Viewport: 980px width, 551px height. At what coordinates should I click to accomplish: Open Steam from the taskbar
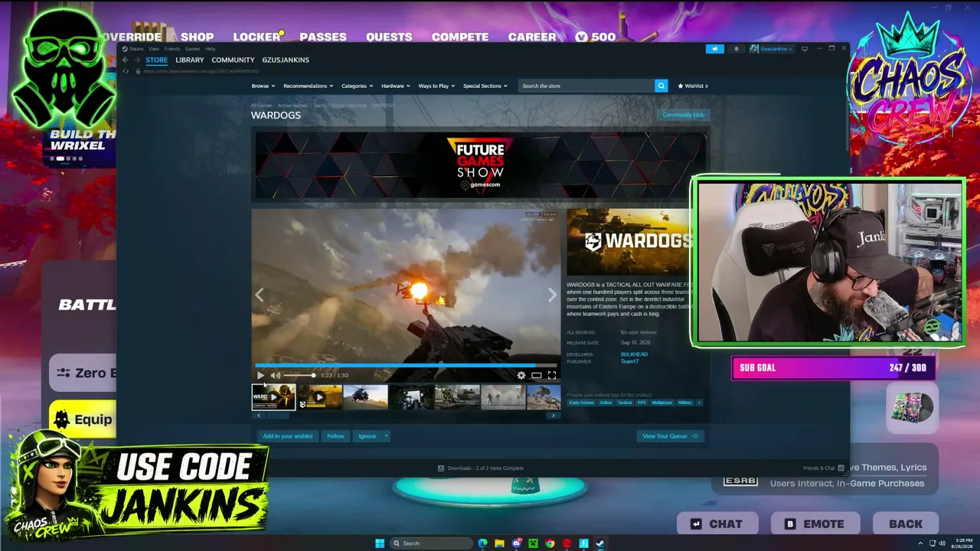point(600,543)
